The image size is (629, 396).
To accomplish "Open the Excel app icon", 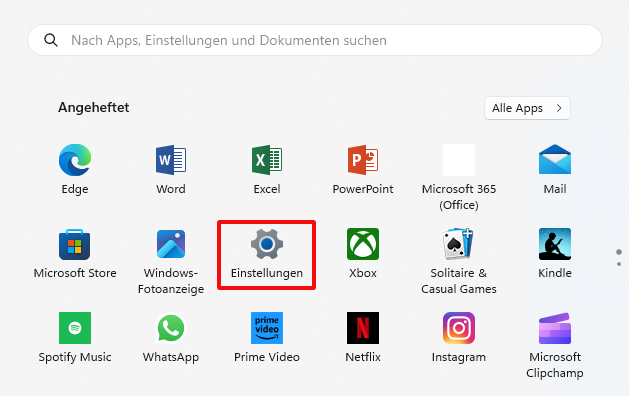I will click(267, 160).
